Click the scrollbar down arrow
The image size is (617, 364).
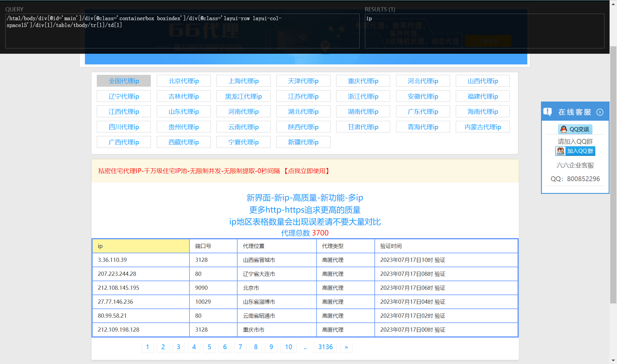613,360
